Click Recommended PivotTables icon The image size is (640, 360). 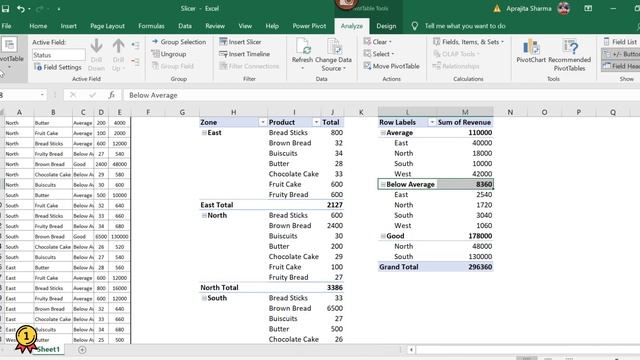[x=570, y=47]
